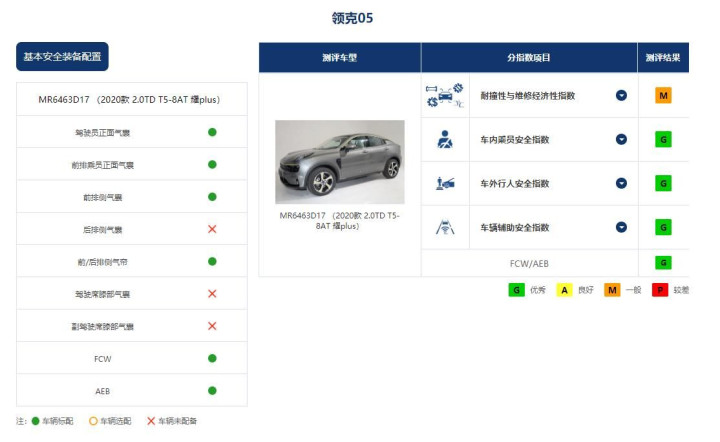Click the FCW/AEB text in results table

click(x=529, y=263)
